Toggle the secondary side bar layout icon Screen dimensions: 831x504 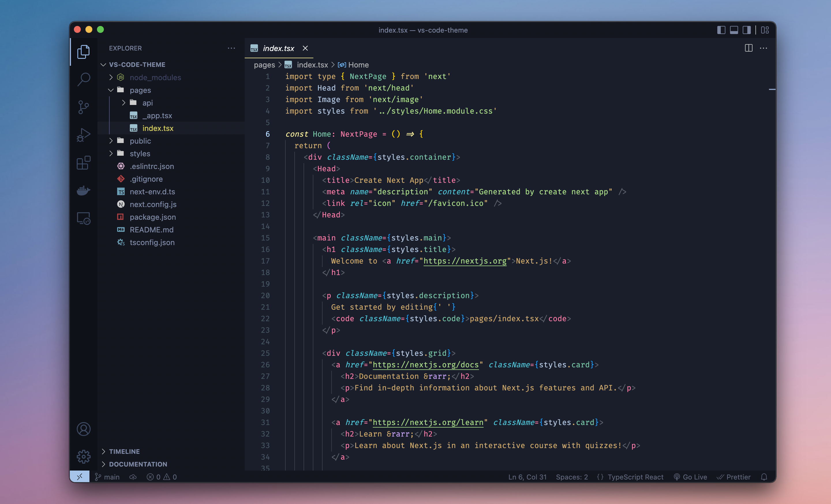[x=747, y=30]
